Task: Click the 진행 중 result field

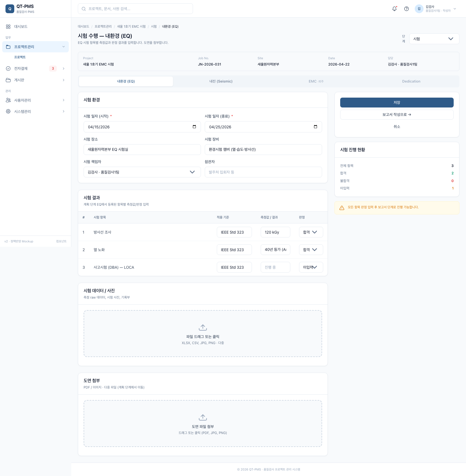Action: point(275,267)
